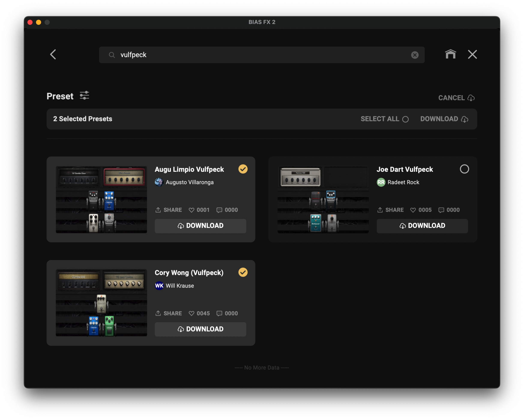Click the back arrow icon
Viewport: 524px width, 420px height.
53,54
